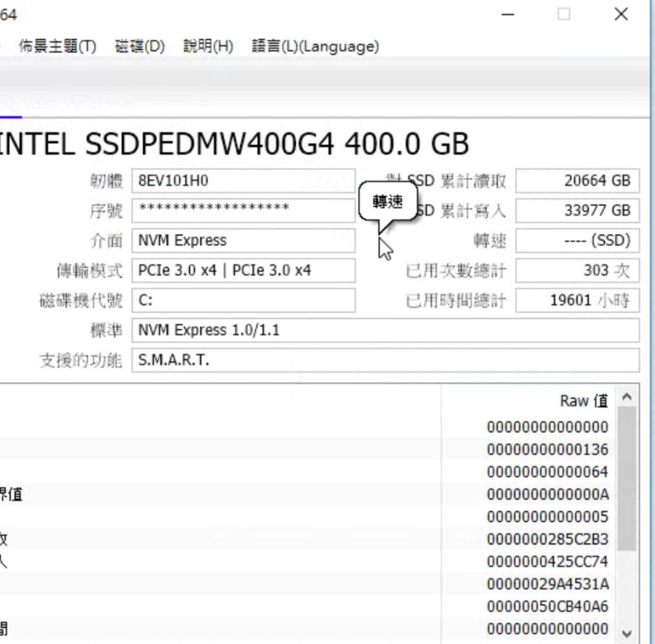
Task: Click the Raw 值 column header
Action: pos(584,401)
